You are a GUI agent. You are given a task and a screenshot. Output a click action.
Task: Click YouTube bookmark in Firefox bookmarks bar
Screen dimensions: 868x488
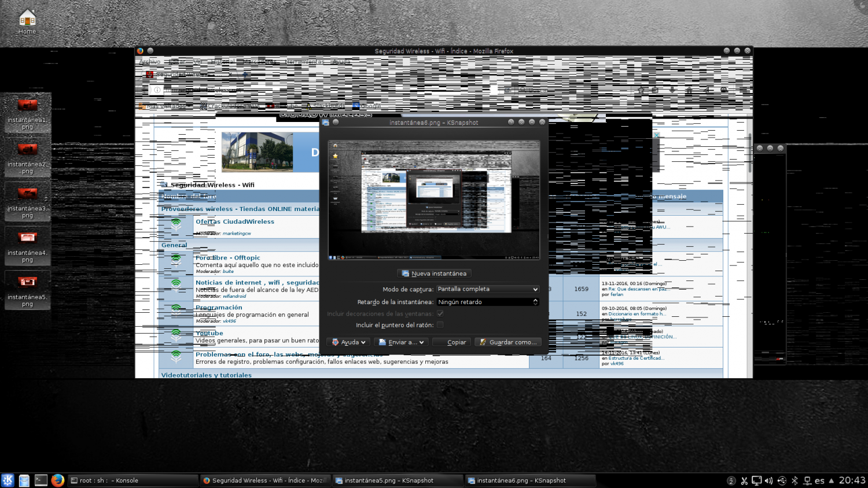[282, 106]
